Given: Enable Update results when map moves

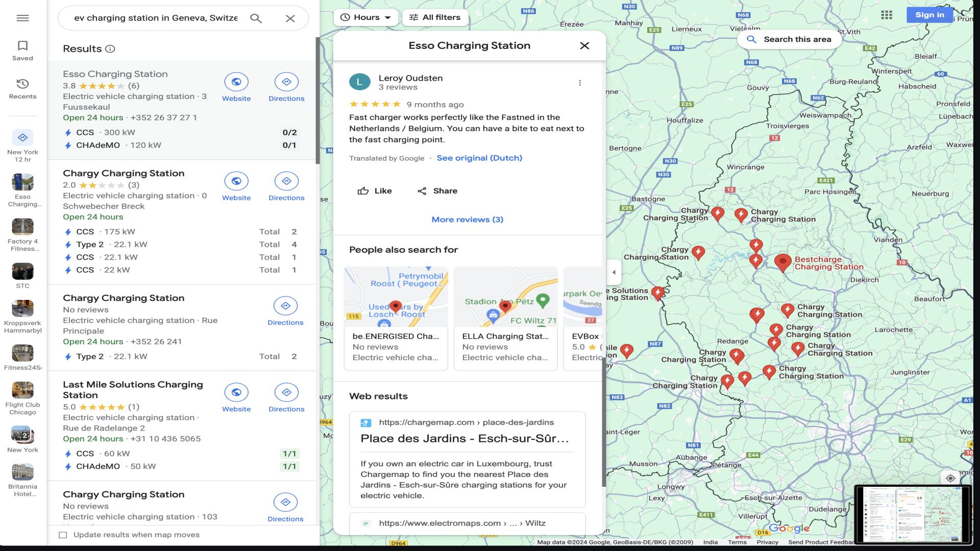Looking at the screenshot, I should 63,535.
